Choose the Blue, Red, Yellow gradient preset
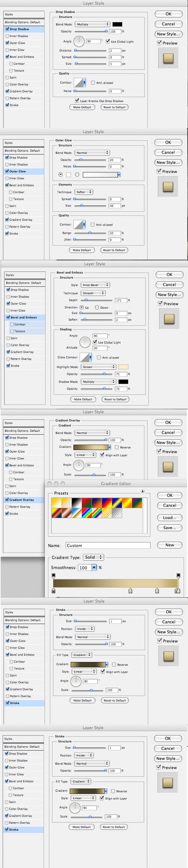This screenshot has height=868, width=188. point(107,503)
